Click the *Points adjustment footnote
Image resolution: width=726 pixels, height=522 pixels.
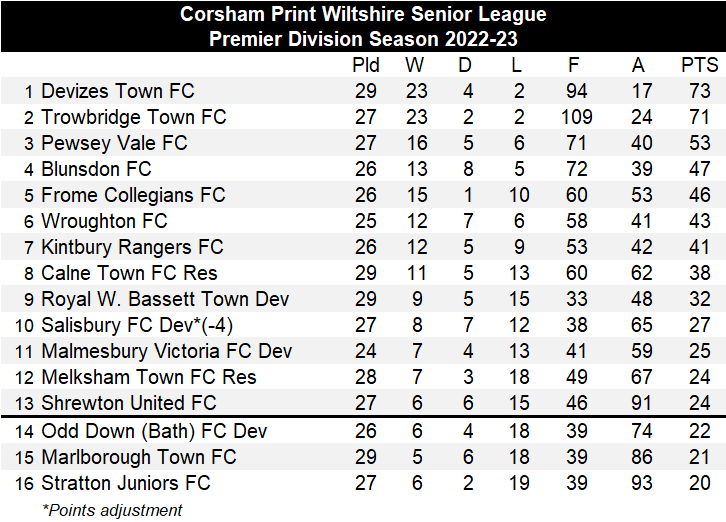(x=112, y=510)
